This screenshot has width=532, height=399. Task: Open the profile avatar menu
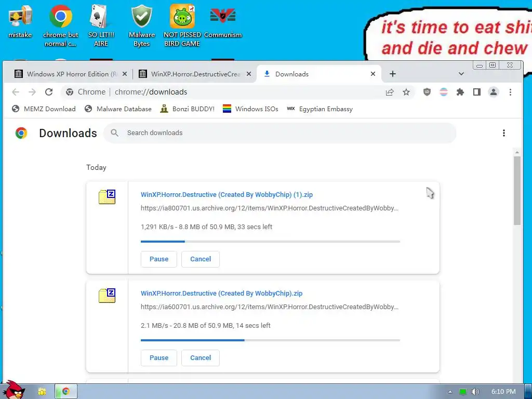[x=494, y=92]
